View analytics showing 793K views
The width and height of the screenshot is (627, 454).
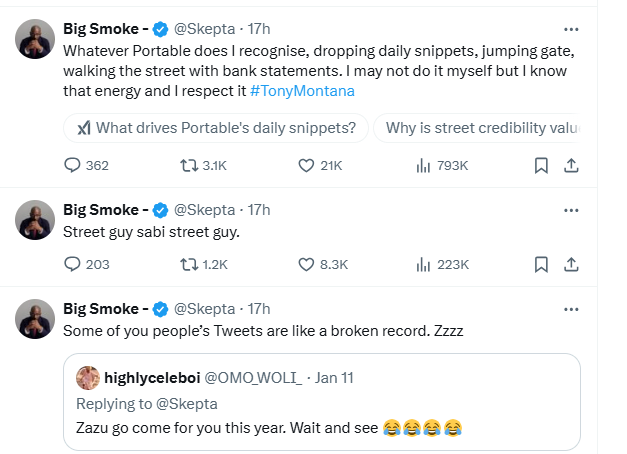tap(423, 165)
